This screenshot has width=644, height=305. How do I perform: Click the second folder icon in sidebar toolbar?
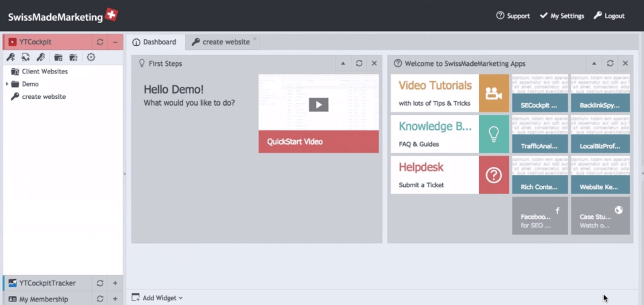73,57
